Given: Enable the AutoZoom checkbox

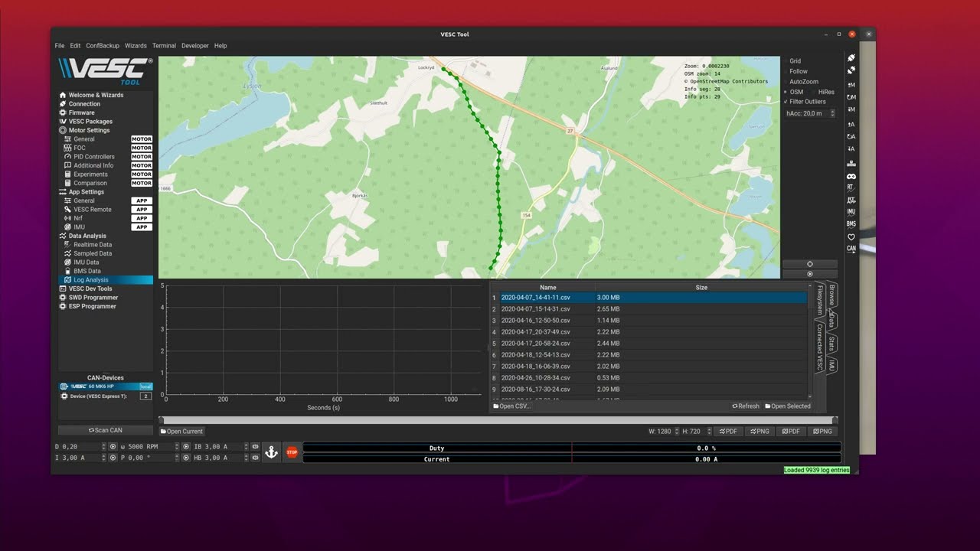Looking at the screenshot, I should tap(800, 82).
